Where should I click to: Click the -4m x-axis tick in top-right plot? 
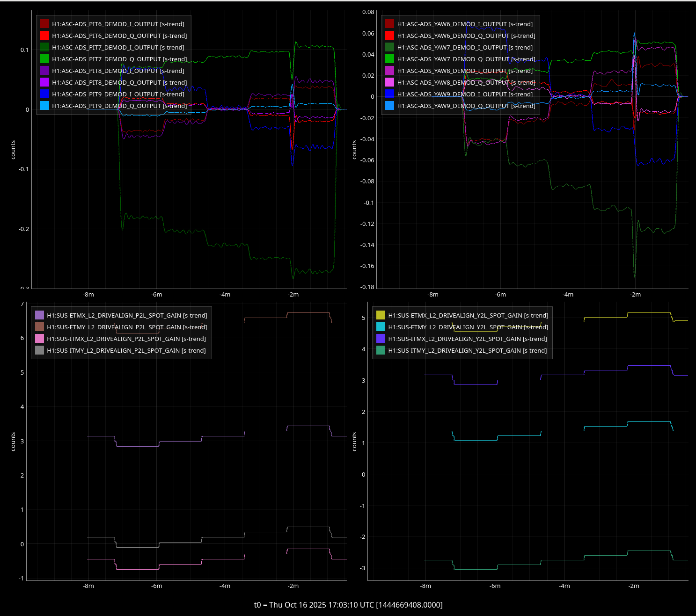[568, 295]
